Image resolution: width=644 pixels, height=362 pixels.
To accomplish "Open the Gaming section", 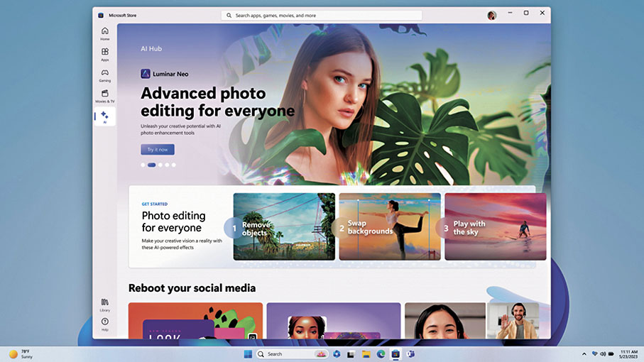I will (x=104, y=75).
